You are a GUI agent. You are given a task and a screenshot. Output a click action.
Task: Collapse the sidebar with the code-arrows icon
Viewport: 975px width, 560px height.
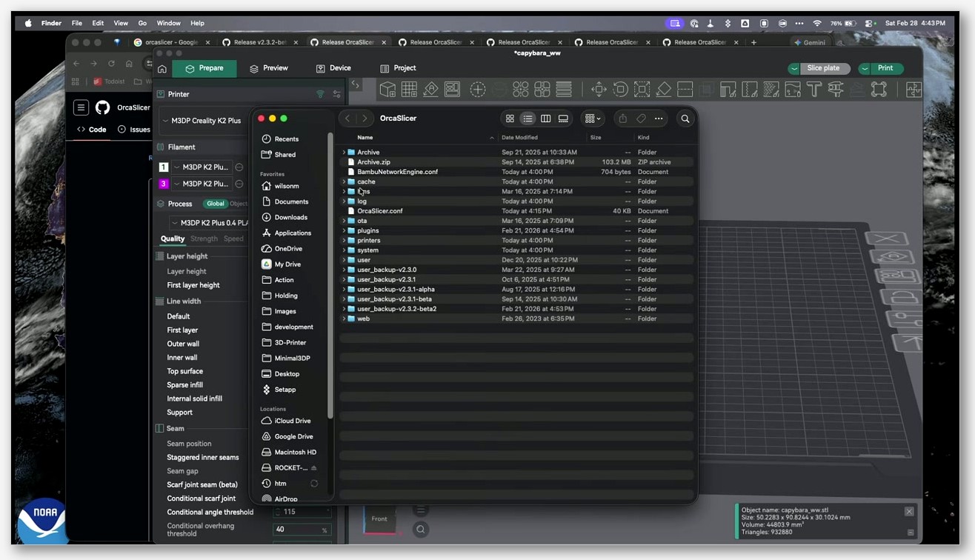click(356, 84)
